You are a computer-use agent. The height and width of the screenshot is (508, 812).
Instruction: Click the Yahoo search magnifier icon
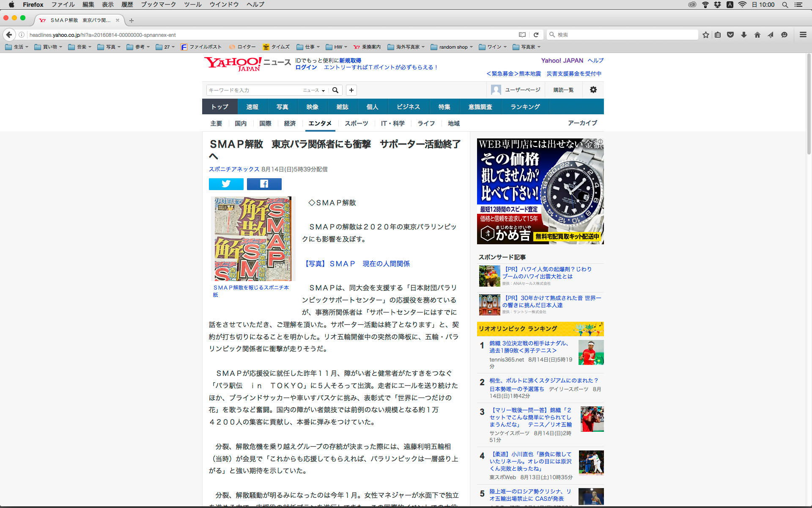coord(335,90)
